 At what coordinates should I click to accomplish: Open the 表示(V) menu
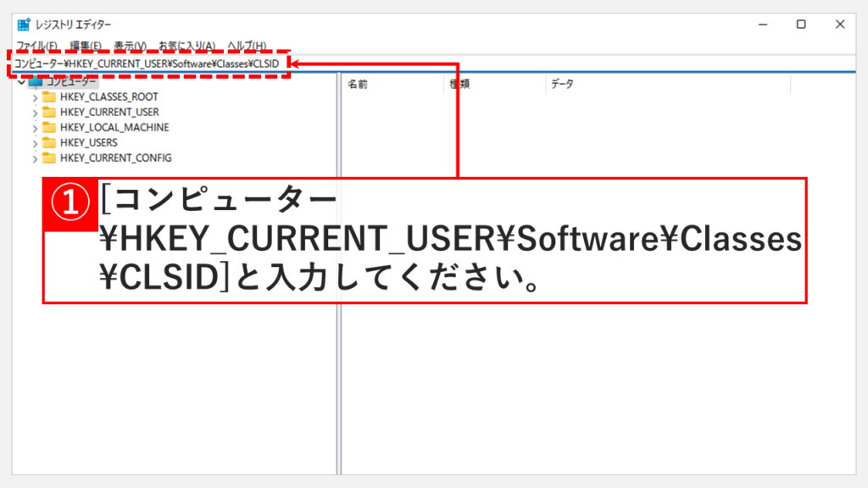coord(130,46)
